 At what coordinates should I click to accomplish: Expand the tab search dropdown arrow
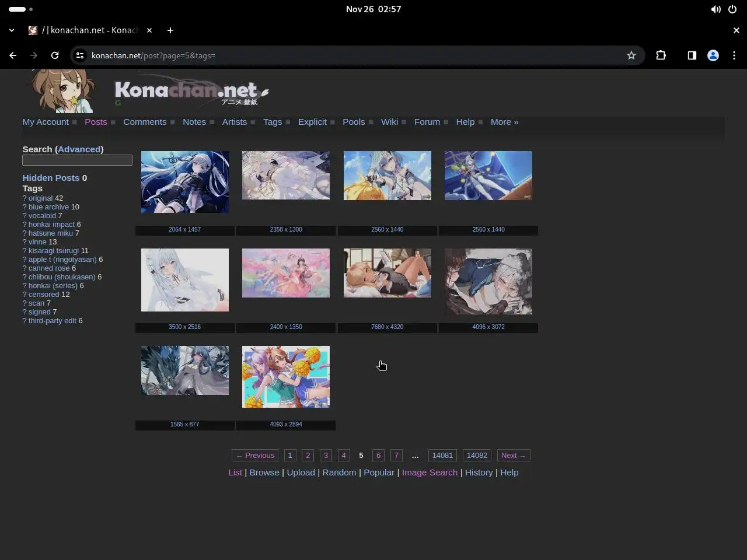12,30
